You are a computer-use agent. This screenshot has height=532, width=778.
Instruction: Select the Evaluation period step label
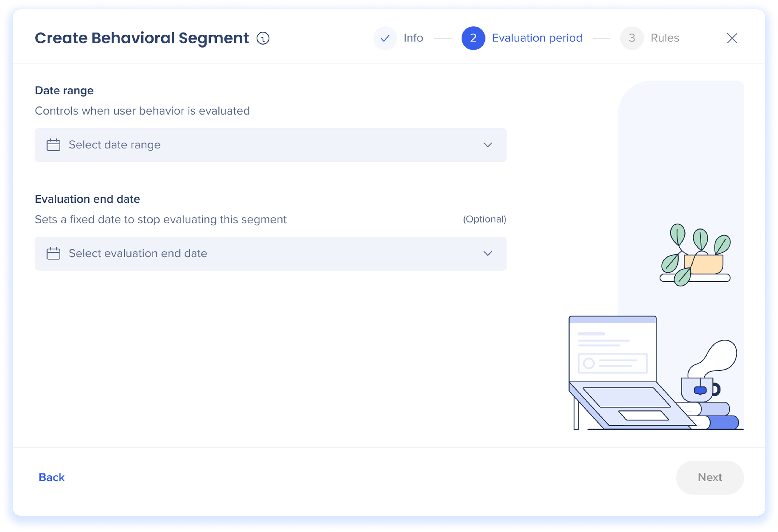pos(537,38)
